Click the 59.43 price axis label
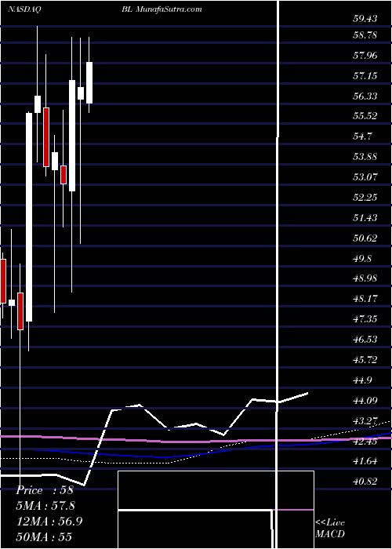Screen dimensions: 392x549 coord(365,18)
